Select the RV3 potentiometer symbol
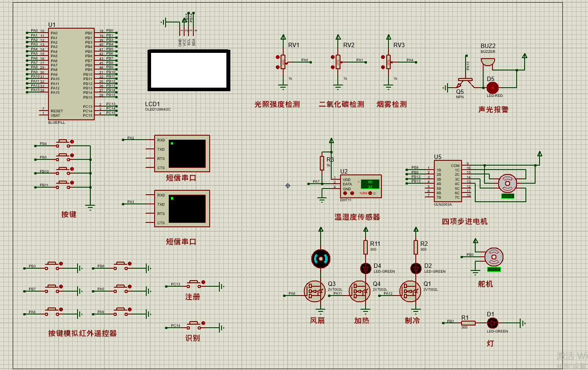The width and height of the screenshot is (588, 370). click(x=388, y=62)
